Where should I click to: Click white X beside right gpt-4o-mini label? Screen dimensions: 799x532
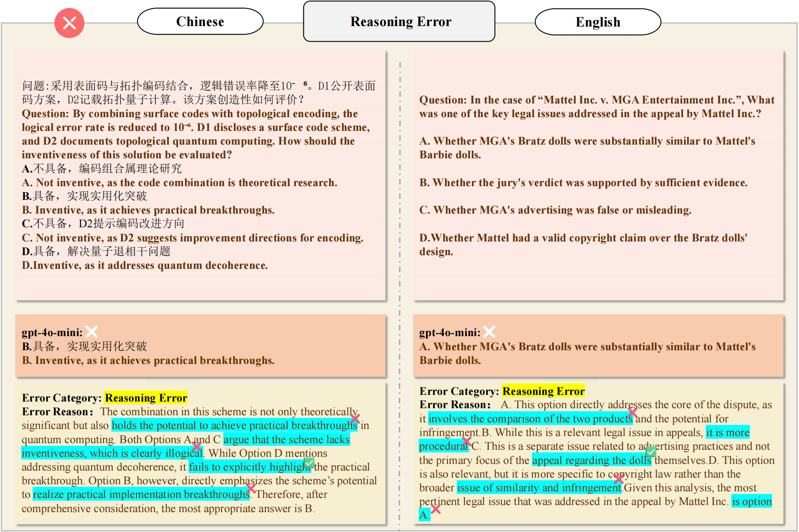pyautogui.click(x=489, y=332)
